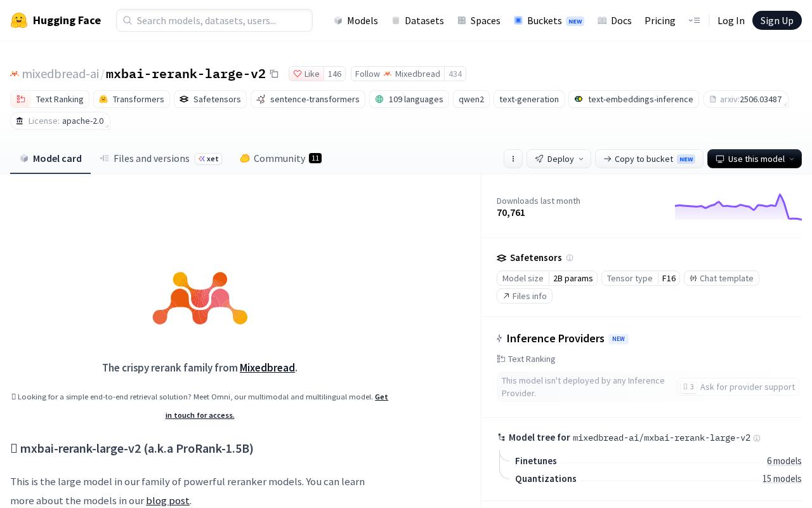
Task: Open the Mixedbread link in tagline
Action: pyautogui.click(x=267, y=368)
